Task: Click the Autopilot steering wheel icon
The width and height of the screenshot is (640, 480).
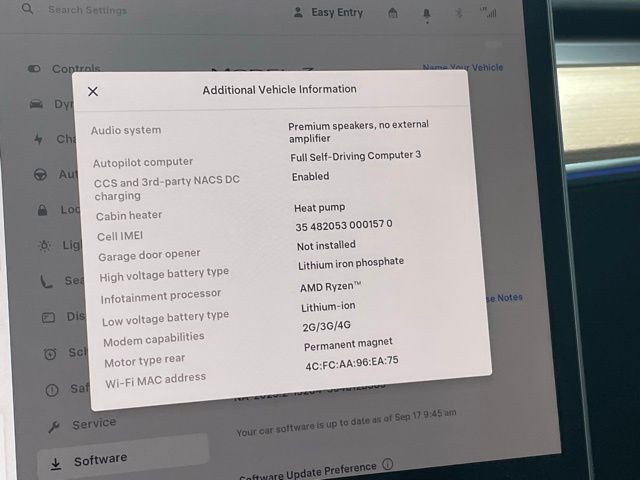Action: click(40, 175)
